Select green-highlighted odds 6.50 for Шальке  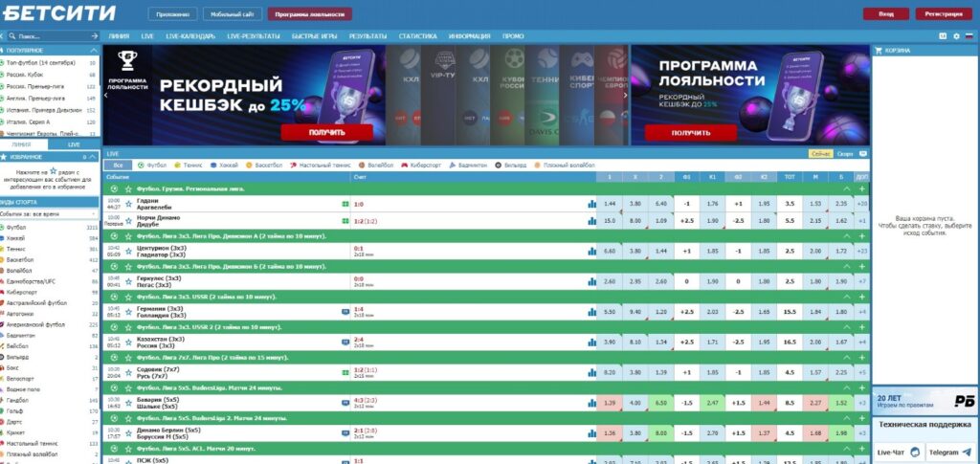[660, 403]
